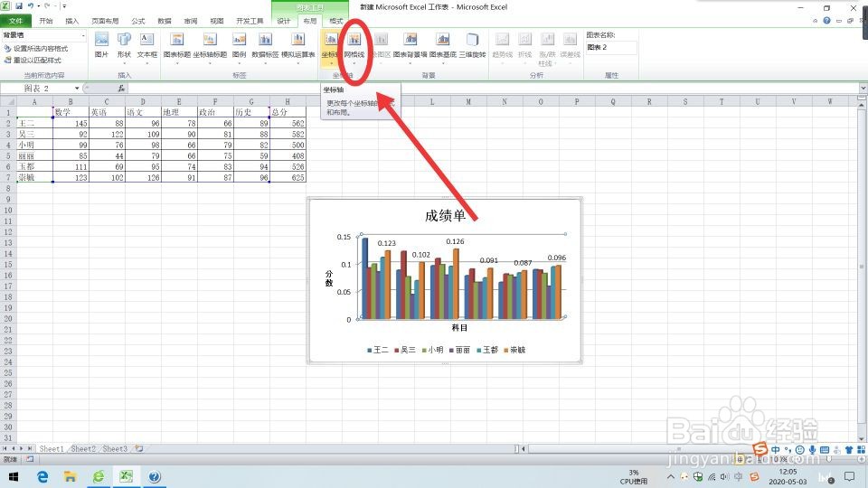Click the insert new worksheet icon
The width and height of the screenshot is (868, 488).
(139, 449)
